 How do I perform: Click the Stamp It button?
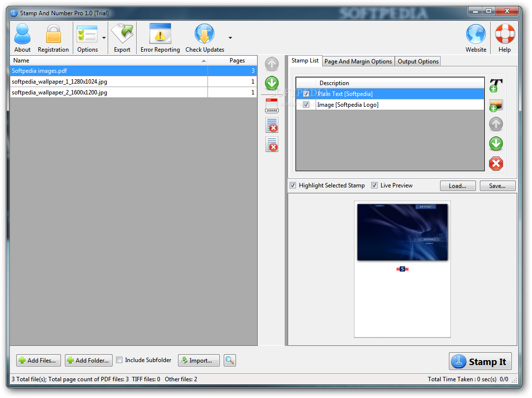(x=480, y=361)
